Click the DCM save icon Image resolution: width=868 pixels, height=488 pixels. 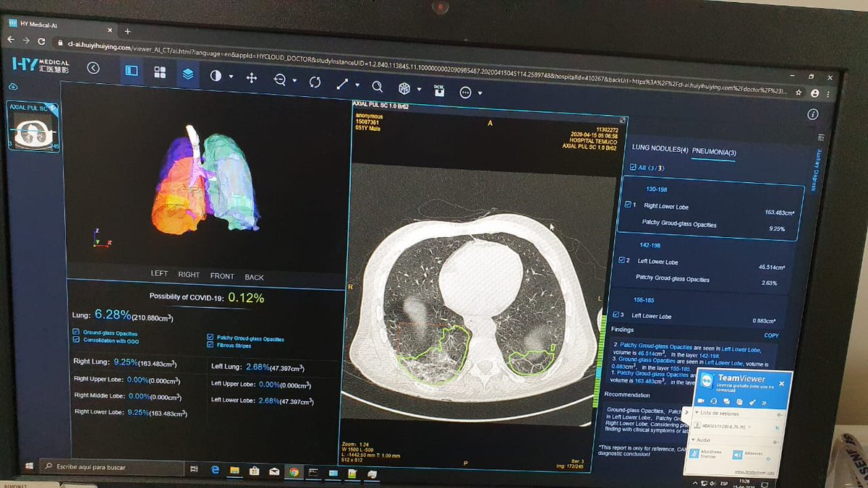tap(438, 90)
